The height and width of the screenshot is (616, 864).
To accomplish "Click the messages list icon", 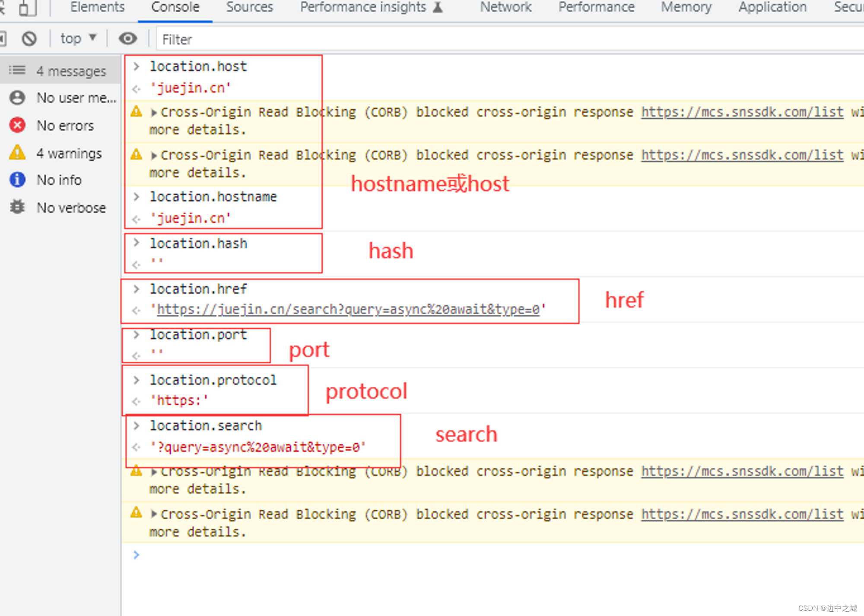I will pyautogui.click(x=17, y=70).
